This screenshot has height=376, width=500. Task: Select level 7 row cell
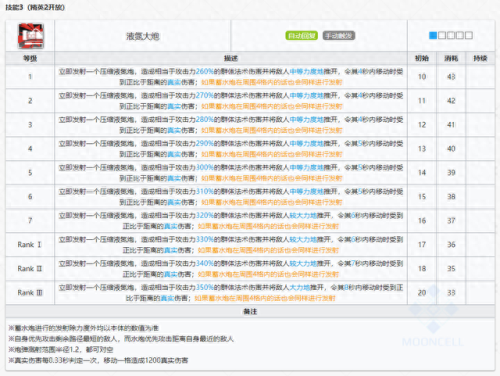(x=30, y=221)
